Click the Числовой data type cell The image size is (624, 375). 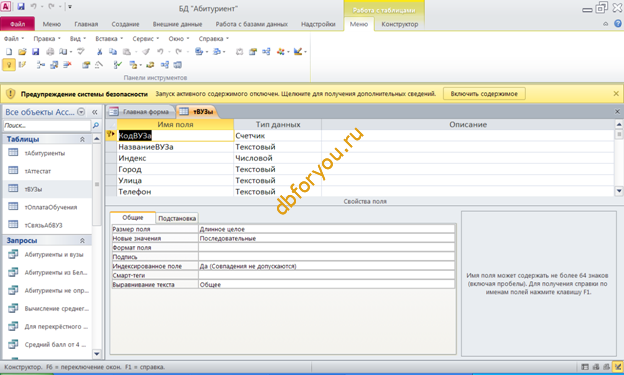coord(277,158)
